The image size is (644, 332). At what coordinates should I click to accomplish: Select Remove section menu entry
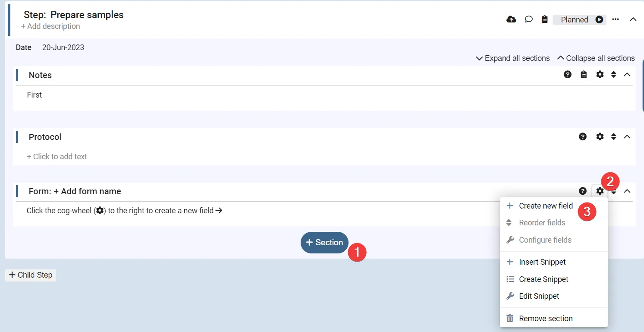pyautogui.click(x=546, y=319)
